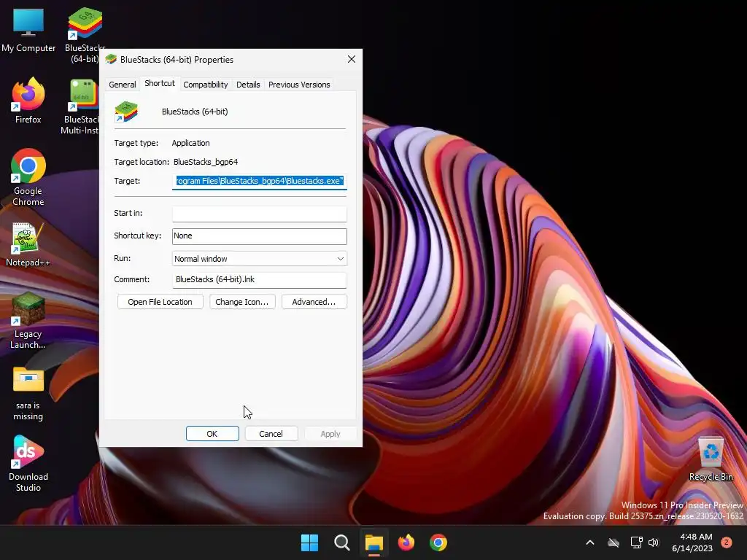Open File Explorer from taskbar
Viewport: 747px width, 560px height.
pos(374,542)
